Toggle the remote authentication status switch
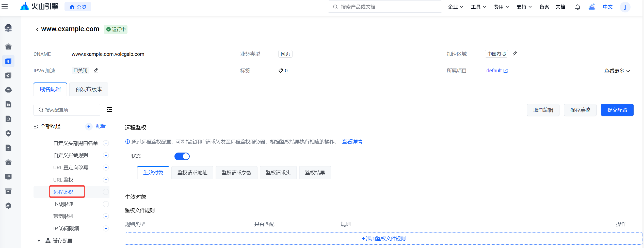This screenshot has height=248, width=644. (182, 156)
